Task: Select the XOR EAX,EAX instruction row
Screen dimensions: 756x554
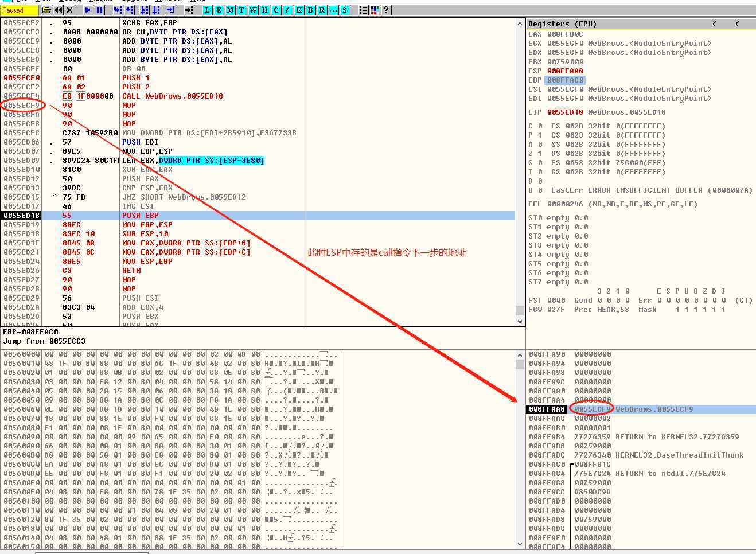Action: tap(258, 170)
